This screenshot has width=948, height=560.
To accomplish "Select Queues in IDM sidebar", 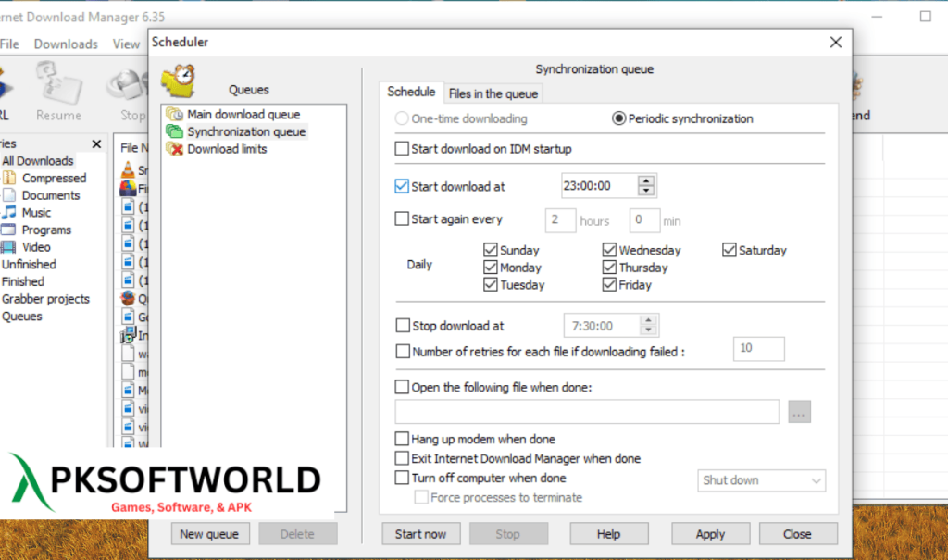I will 22,317.
